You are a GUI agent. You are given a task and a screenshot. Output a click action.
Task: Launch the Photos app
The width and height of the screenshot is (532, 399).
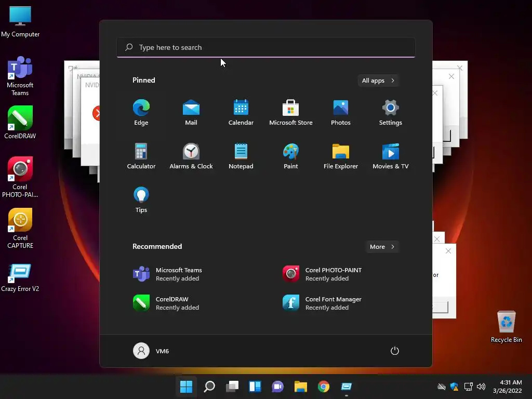click(341, 112)
